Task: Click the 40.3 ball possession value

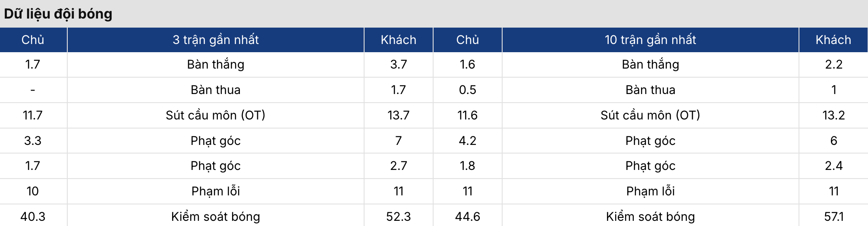Action: (33, 217)
